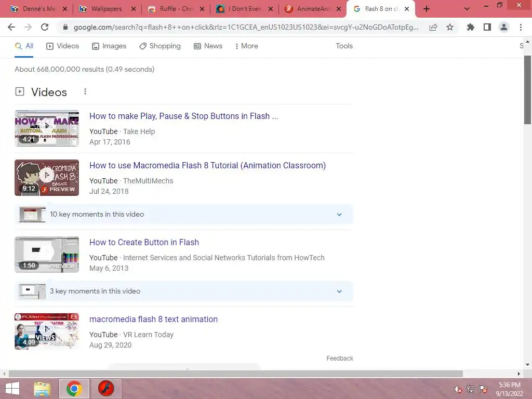Play the 9:12 Macromedia Flash 8 thumbnail
The height and width of the screenshot is (399, 532).
tap(47, 178)
